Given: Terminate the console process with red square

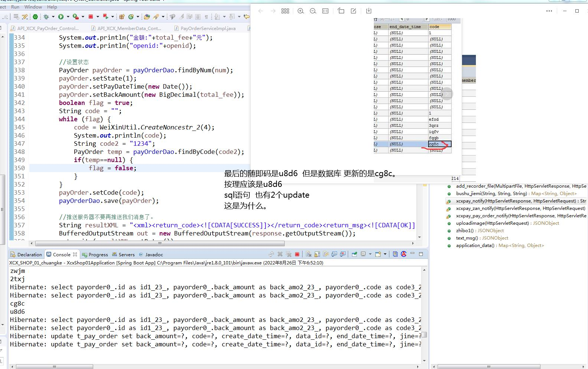Looking at the screenshot, I should tap(297, 254).
